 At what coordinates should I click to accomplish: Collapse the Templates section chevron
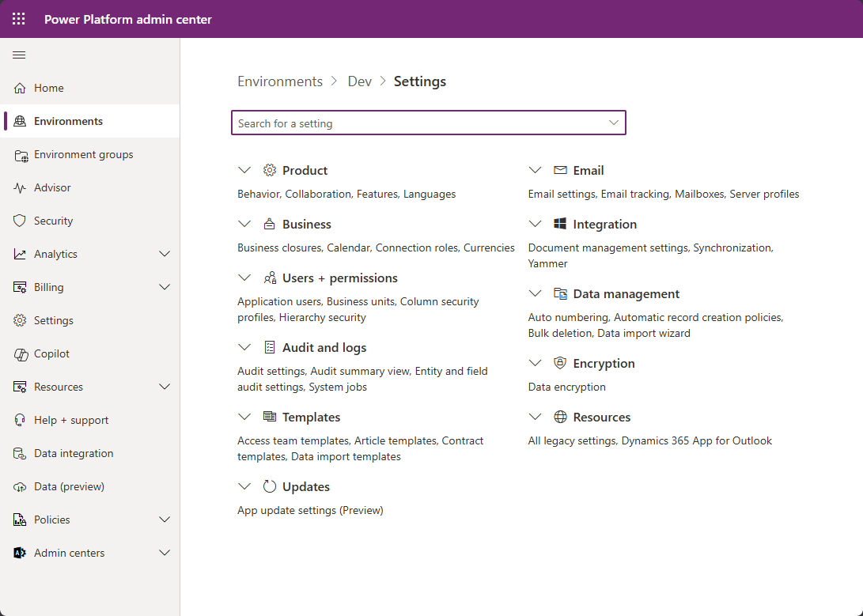tap(244, 417)
